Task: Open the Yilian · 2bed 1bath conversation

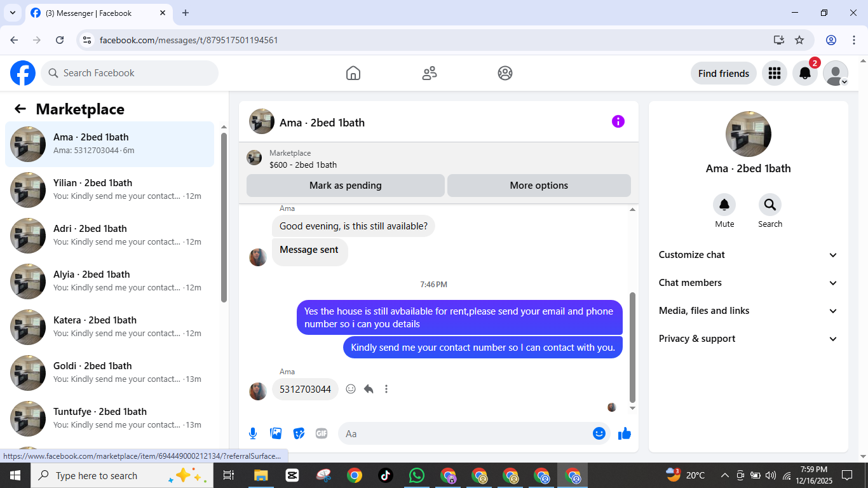Action: click(x=110, y=190)
